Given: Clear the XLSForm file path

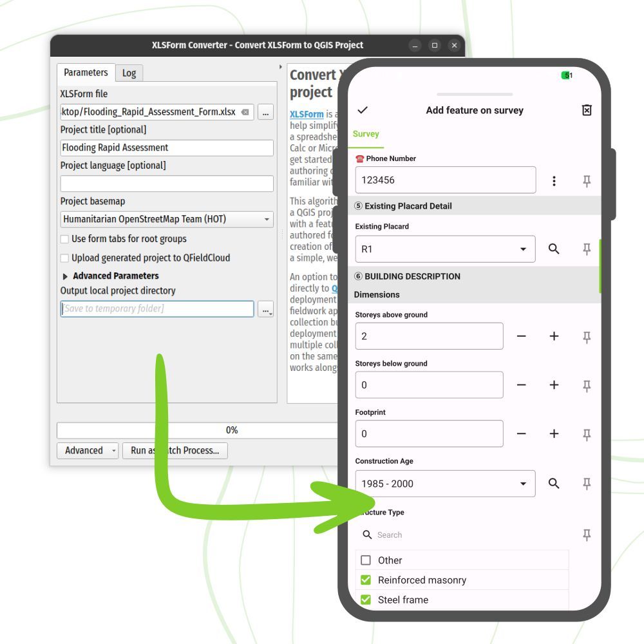Looking at the screenshot, I should pyautogui.click(x=245, y=112).
